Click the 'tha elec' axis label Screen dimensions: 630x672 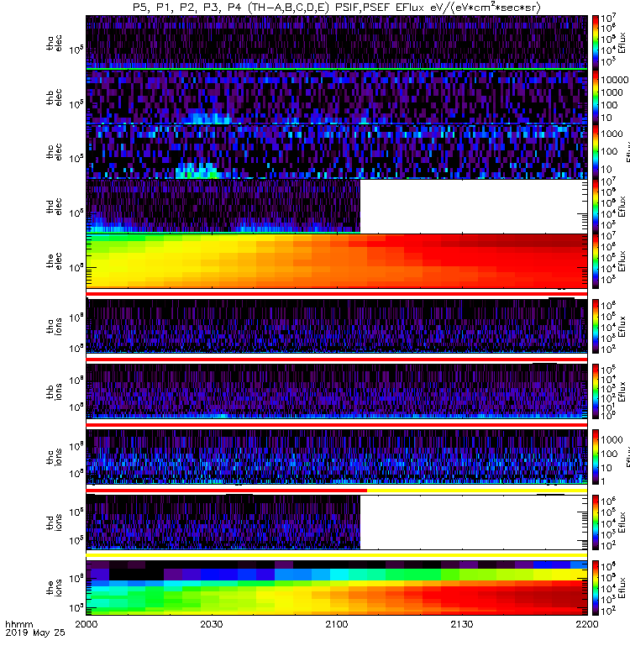coord(55,43)
